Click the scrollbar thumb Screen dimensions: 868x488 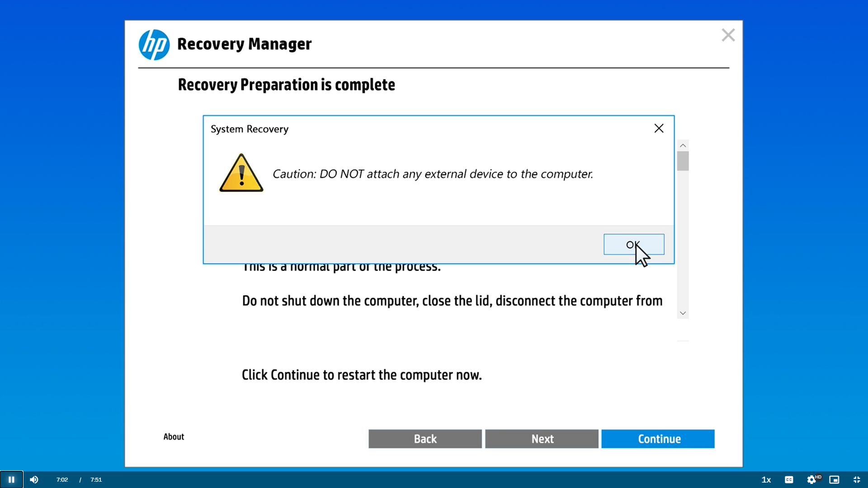[683, 161]
